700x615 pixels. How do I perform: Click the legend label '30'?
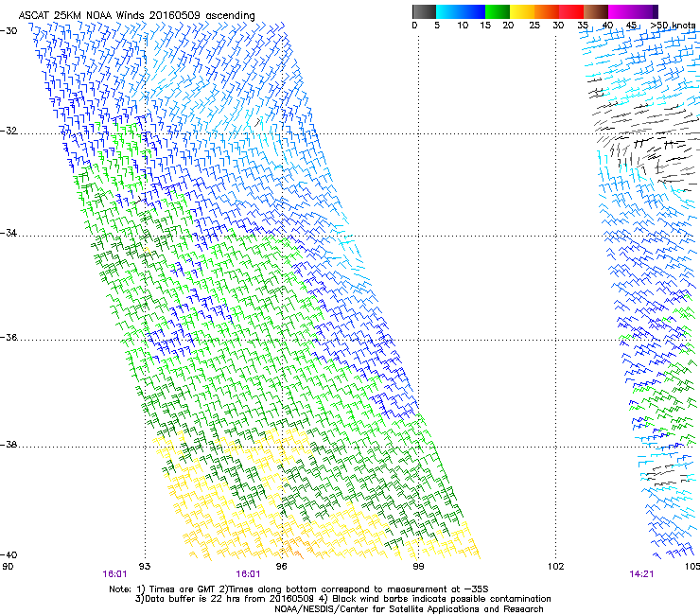558,26
